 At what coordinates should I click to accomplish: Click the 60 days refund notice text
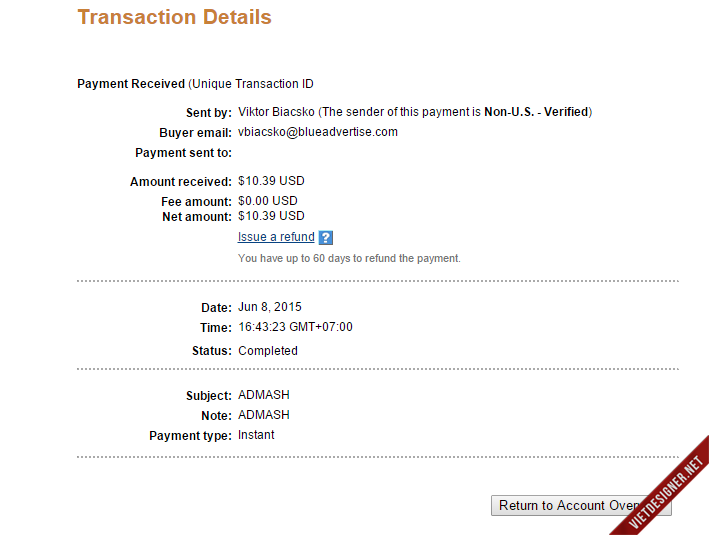(x=349, y=258)
